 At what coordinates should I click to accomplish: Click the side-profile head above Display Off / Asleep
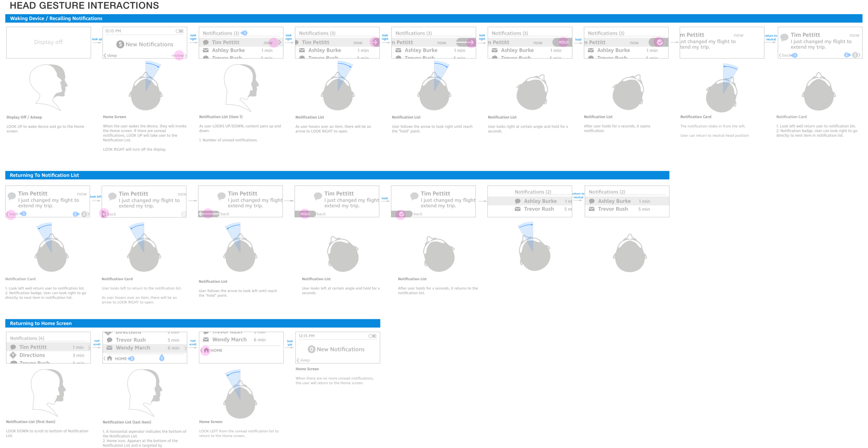pos(48,87)
